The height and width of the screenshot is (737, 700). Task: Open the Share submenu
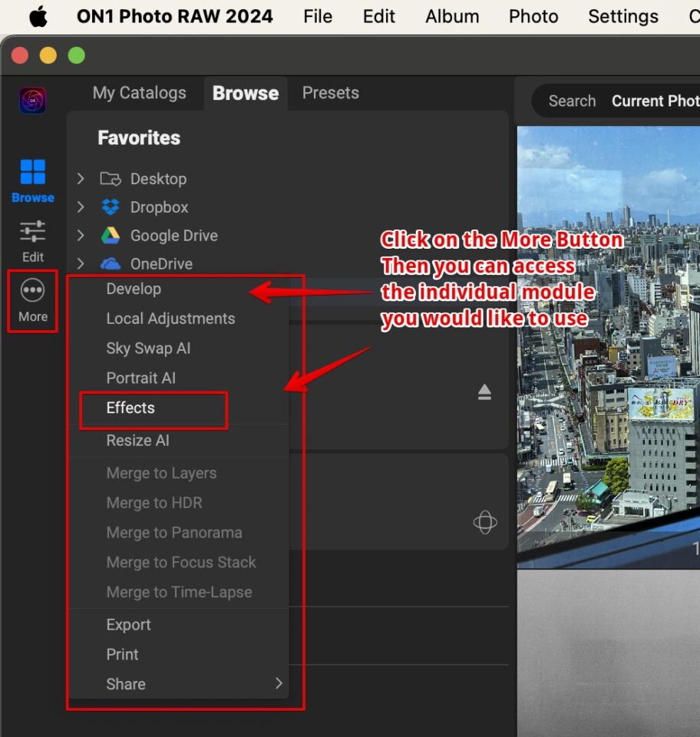point(125,683)
